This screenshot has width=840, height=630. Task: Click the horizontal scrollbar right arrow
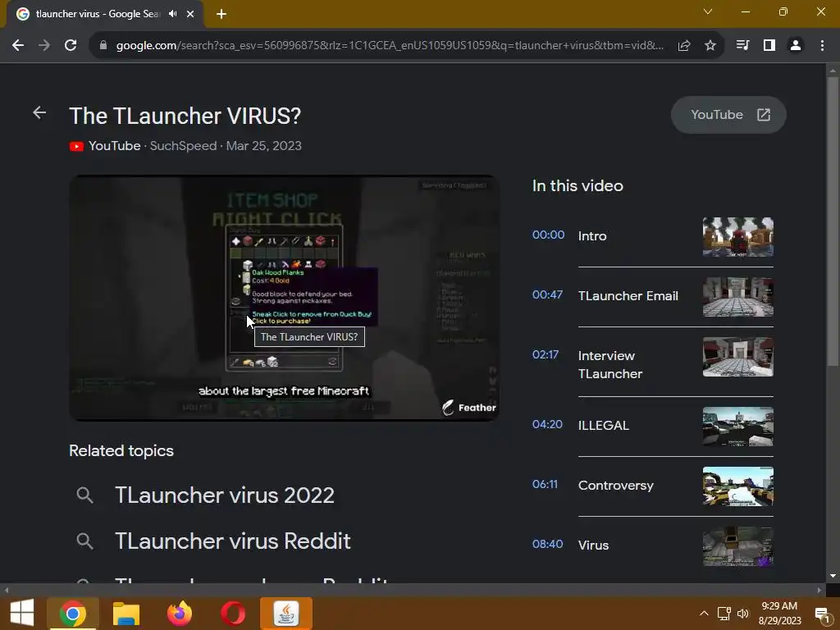(819, 590)
